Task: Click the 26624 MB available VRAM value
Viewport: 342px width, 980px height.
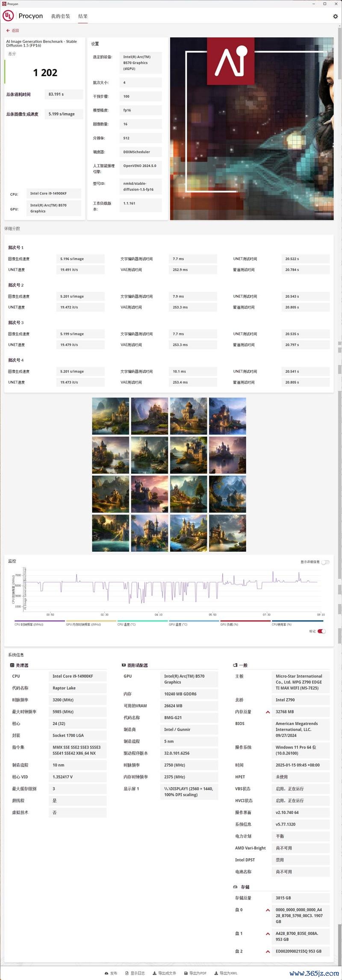Action: point(189,706)
